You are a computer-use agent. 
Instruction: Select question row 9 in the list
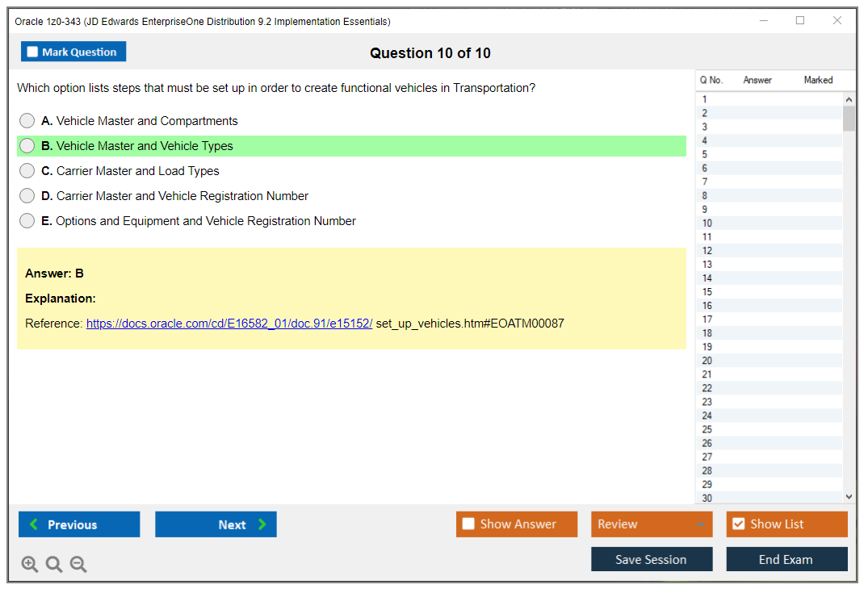(x=769, y=210)
